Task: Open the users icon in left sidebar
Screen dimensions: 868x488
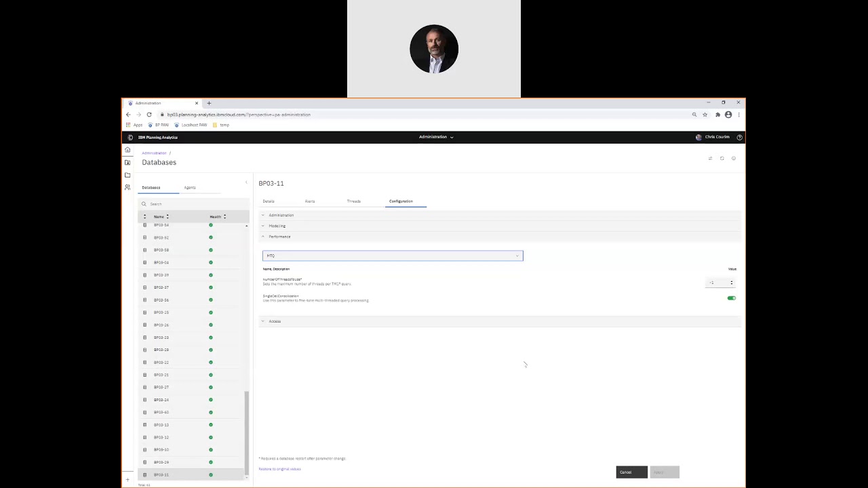Action: [x=127, y=187]
